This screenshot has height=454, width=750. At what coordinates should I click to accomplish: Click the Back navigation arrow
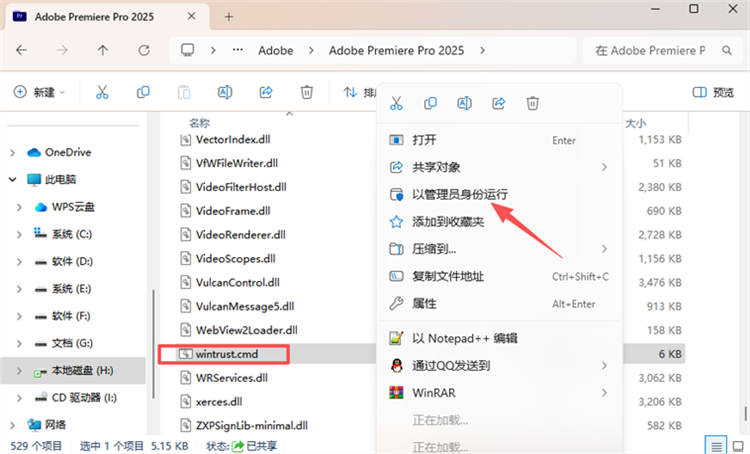tap(22, 50)
